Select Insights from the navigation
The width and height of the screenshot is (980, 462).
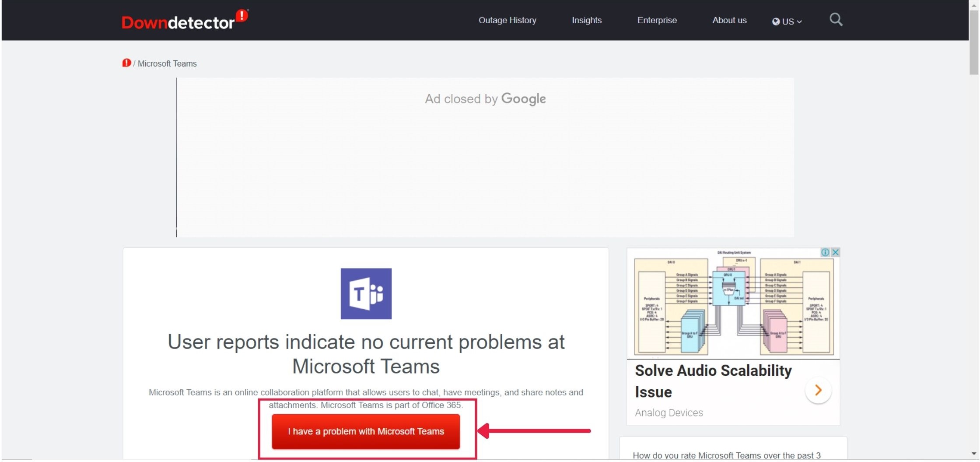coord(587,20)
